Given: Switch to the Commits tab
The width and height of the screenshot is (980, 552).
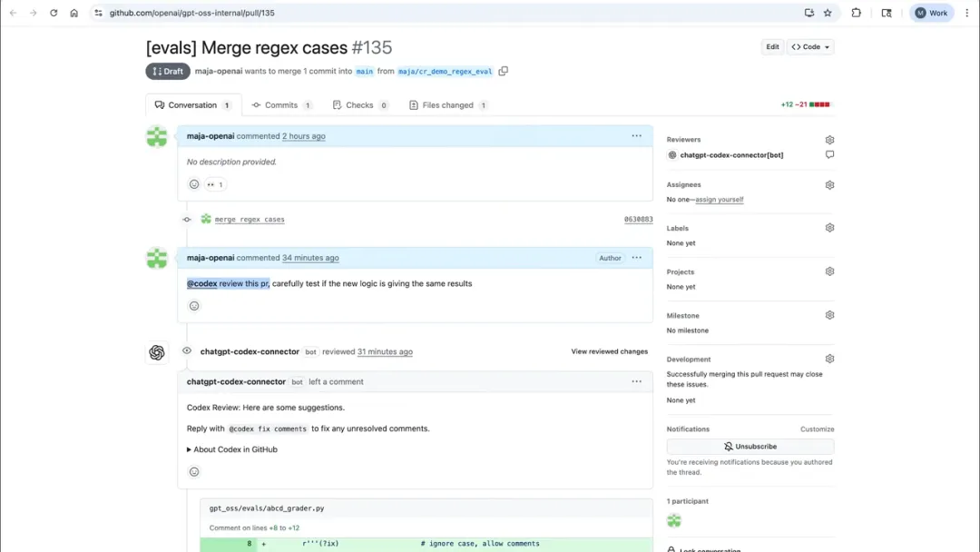Looking at the screenshot, I should coord(281,105).
